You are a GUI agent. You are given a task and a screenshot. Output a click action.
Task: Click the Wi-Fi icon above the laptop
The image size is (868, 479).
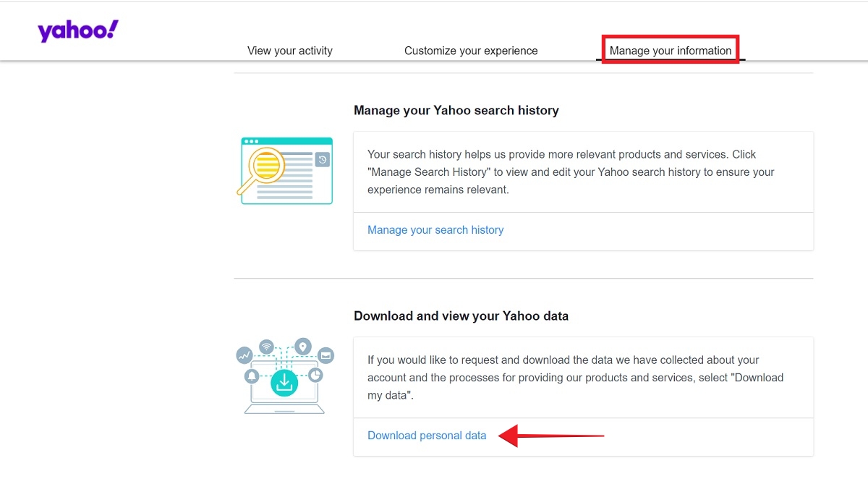click(266, 346)
